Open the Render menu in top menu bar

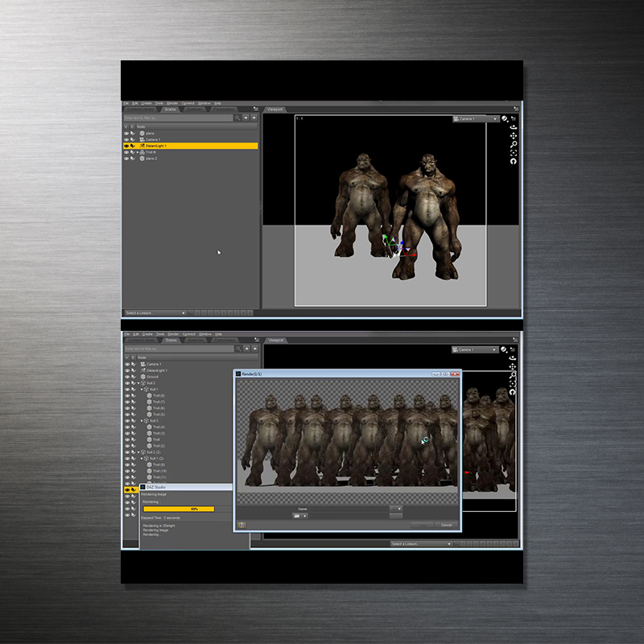172,103
